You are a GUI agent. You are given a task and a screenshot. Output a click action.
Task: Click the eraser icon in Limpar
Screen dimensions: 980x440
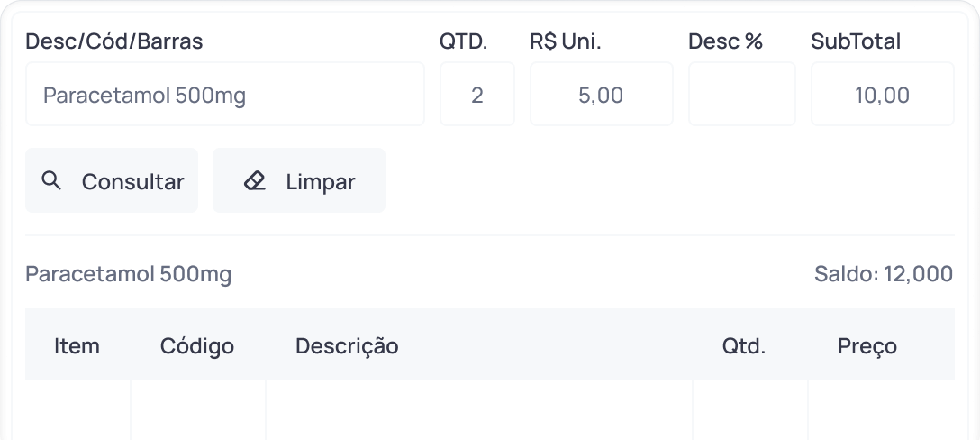tap(255, 181)
